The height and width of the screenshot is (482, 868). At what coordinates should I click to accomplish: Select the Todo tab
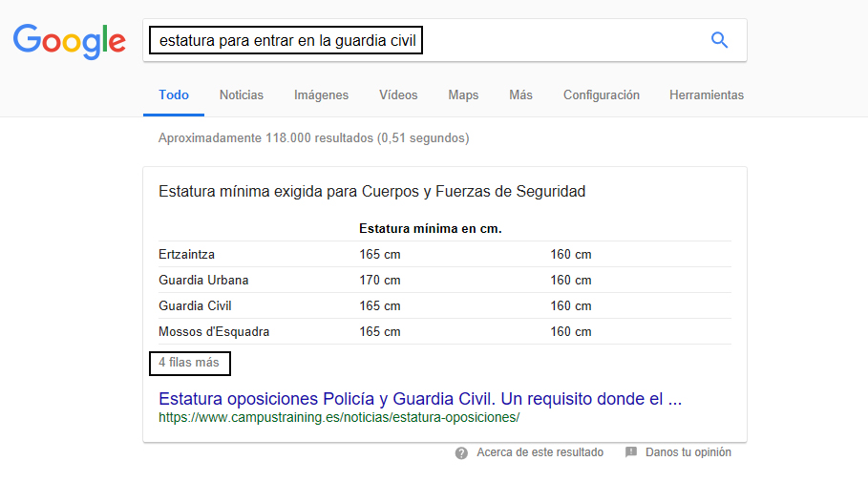[174, 95]
